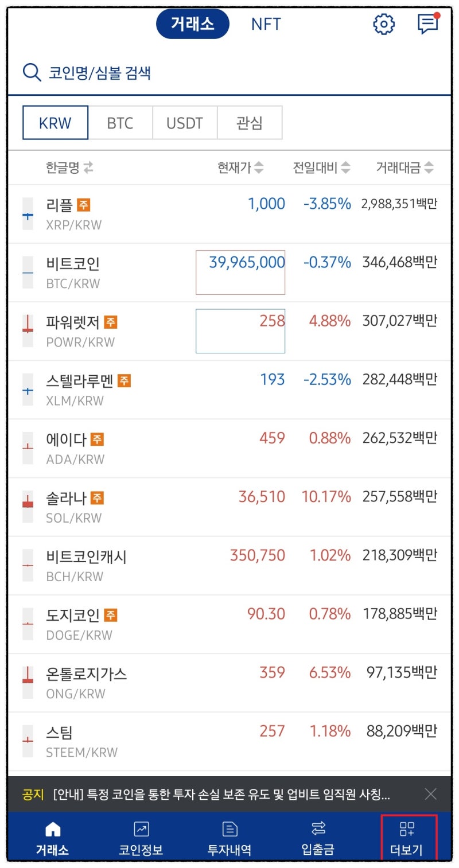
Task: Open 코인정보 chart icon in bottom bar
Action: [141, 828]
